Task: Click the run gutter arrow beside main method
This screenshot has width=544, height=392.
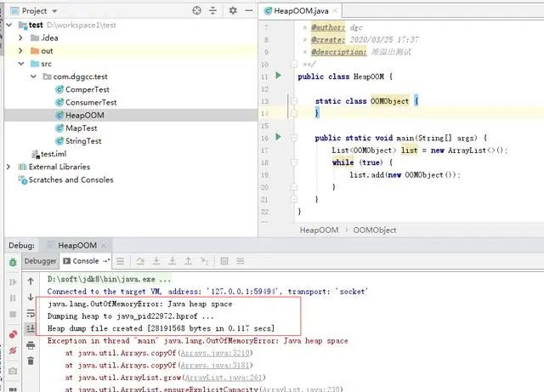Action: click(278, 137)
